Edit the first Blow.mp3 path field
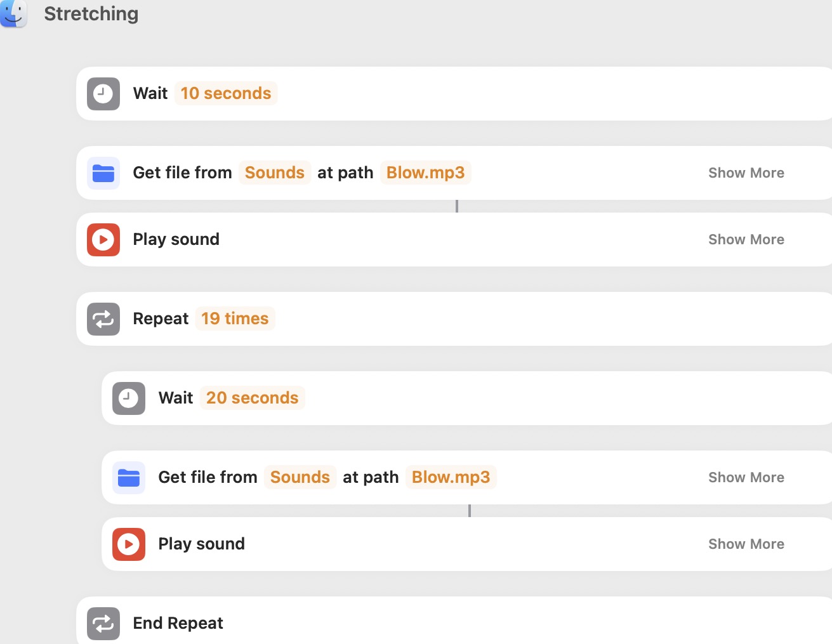The width and height of the screenshot is (832, 644). (425, 173)
